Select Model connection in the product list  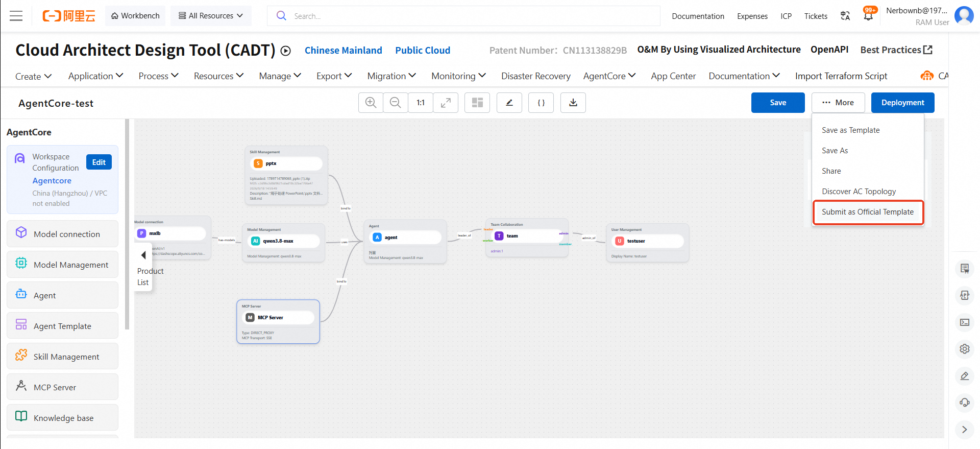click(63, 234)
